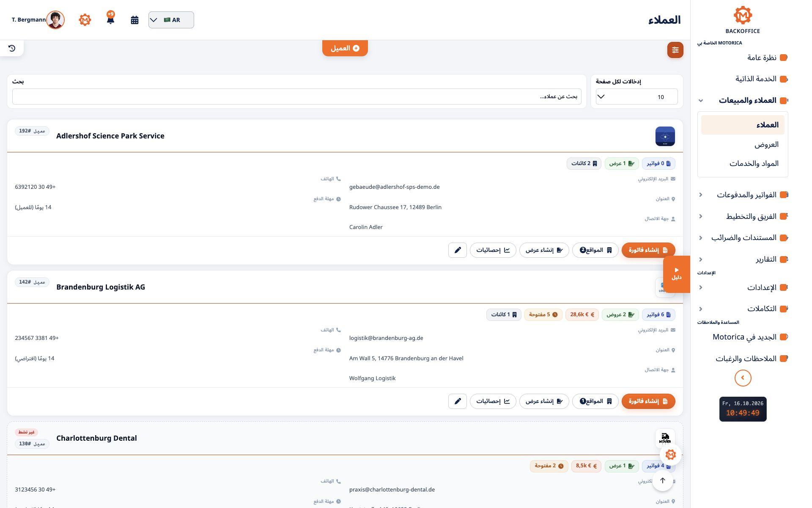Select العروض submenu item

pos(743,144)
